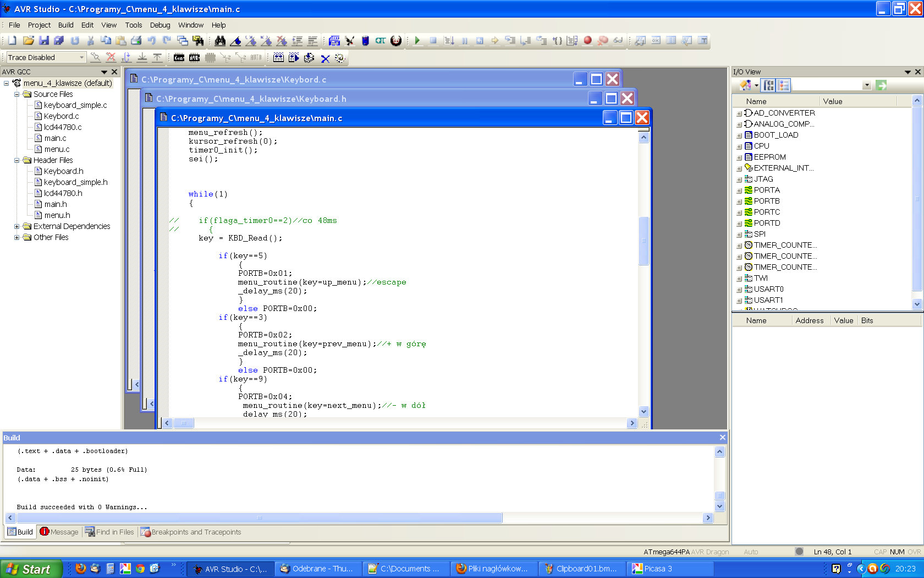This screenshot has height=578, width=924.
Task: Click the Print toolbar icon
Action: 136,41
